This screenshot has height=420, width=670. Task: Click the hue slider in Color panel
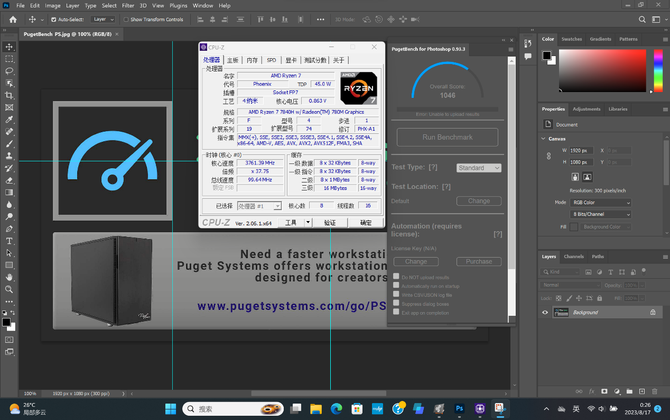pos(658,70)
